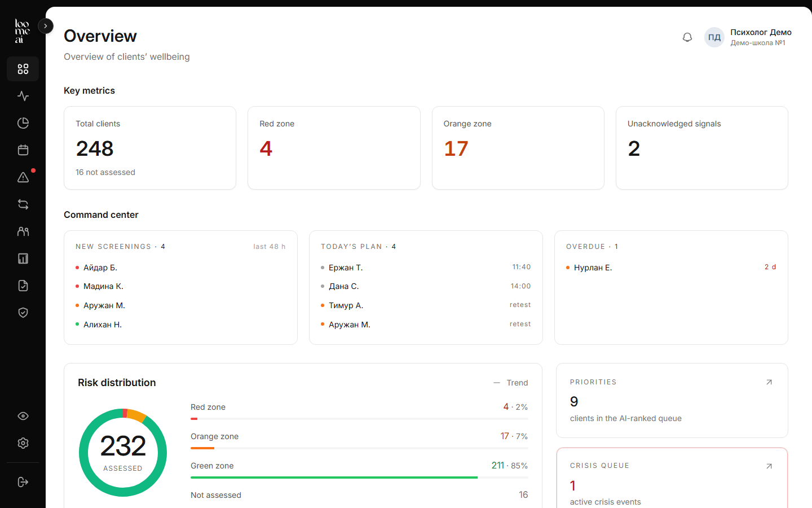Click the settings gear icon in sidebar

[23, 443]
